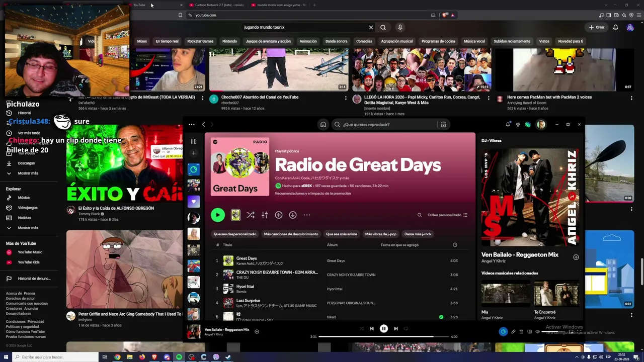
Task: Add Ven Bailalo to Liked Songs in player bar
Action: click(257, 331)
